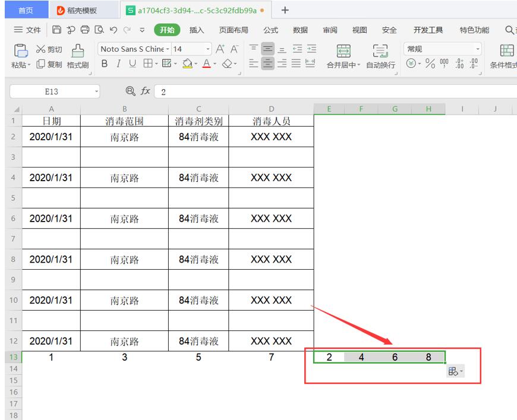Click the Cut (剪切) scissors
Image resolution: width=517 pixels, height=420 pixels.
[x=40, y=49]
